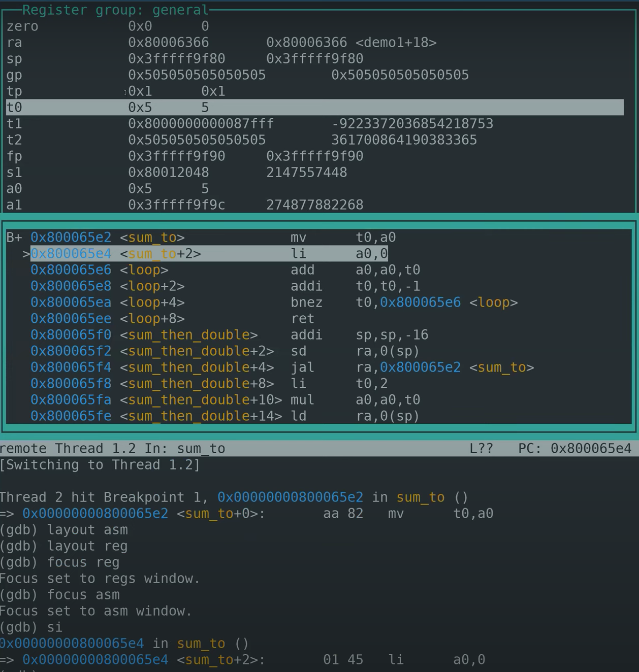Image resolution: width=639 pixels, height=672 pixels.
Task: Select the <loop> label at 0x800065e6
Action: click(144, 270)
